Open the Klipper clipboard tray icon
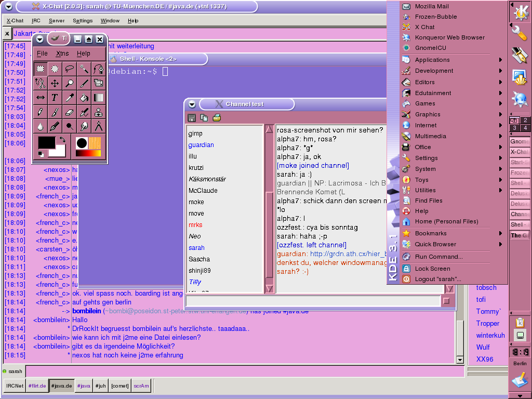This screenshot has width=532, height=399. [520, 323]
